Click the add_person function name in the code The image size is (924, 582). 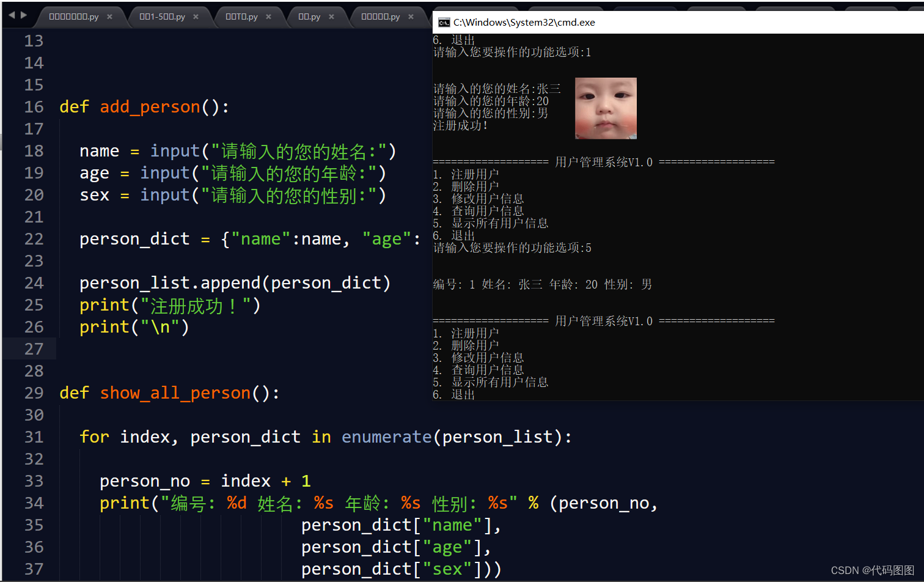(x=150, y=106)
